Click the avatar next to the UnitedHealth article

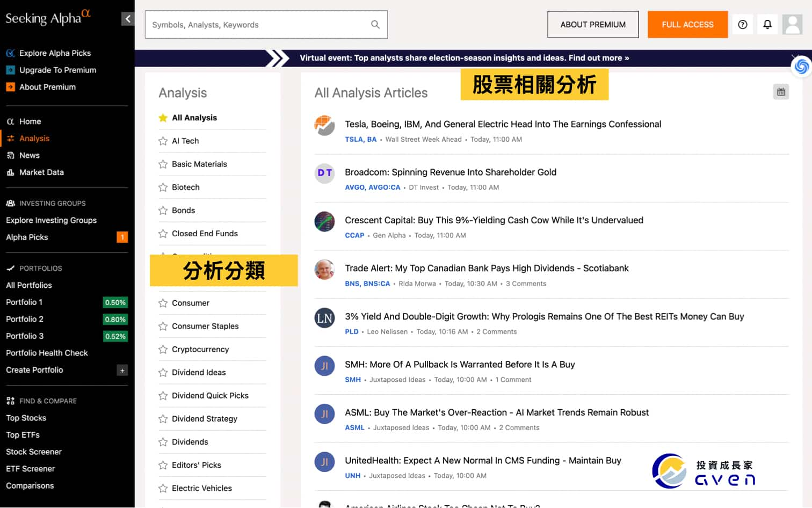point(324,462)
